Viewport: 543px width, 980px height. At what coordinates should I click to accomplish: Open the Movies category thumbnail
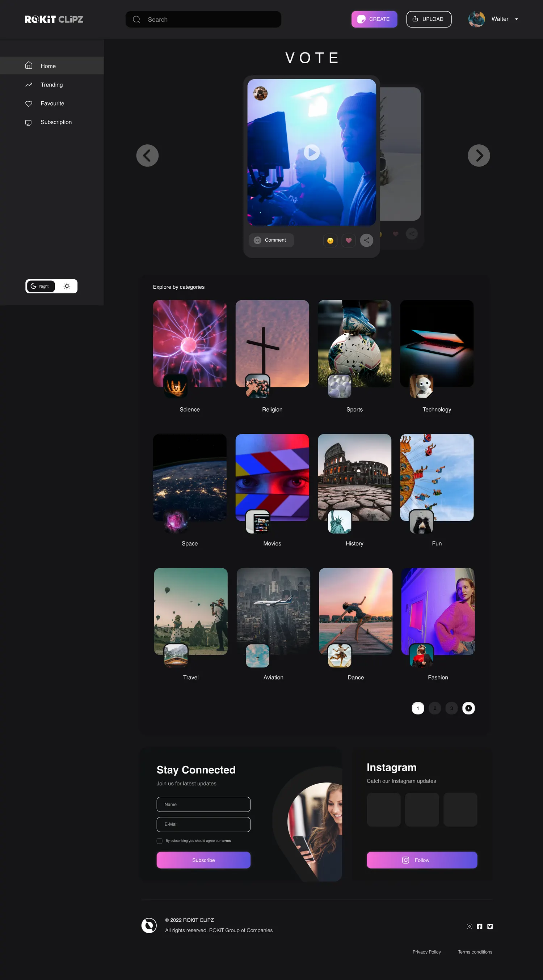coord(272,478)
